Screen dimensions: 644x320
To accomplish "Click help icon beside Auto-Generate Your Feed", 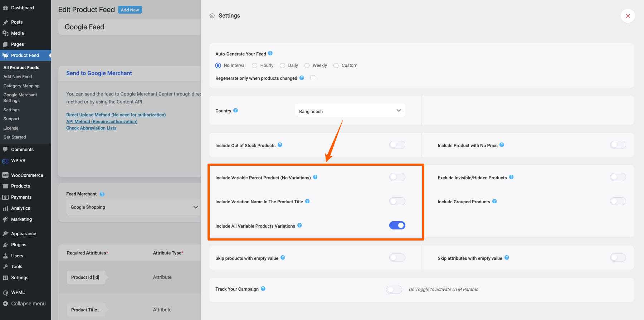I will coord(270,53).
